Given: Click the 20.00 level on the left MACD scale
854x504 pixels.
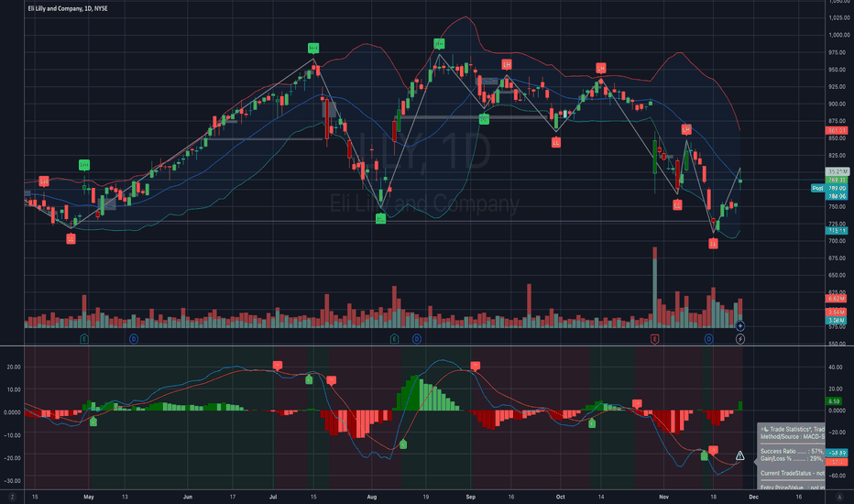Looking at the screenshot, I should click(14, 367).
